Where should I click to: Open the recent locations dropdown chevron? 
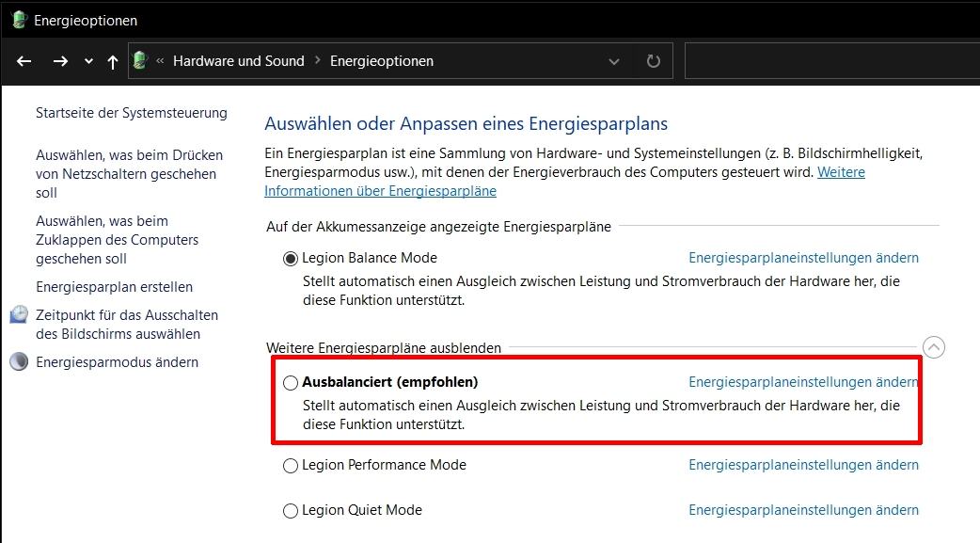(88, 61)
